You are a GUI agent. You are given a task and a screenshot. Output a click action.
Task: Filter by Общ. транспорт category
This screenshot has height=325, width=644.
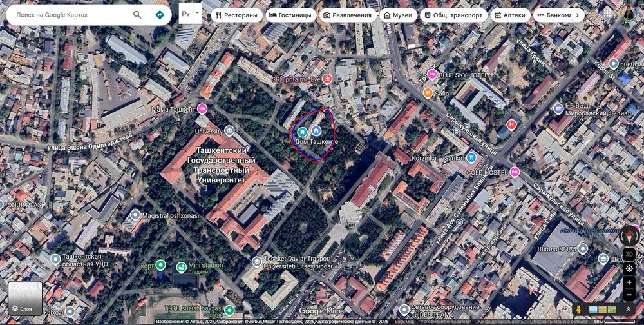click(453, 15)
